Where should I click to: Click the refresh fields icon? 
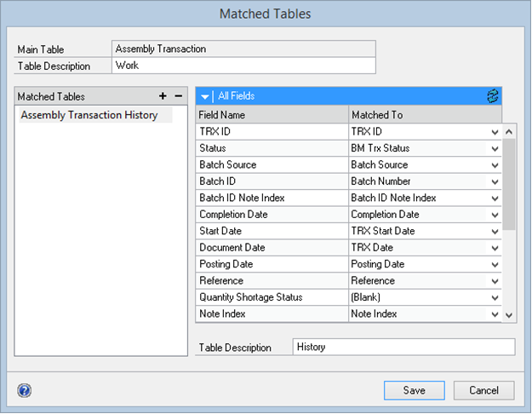click(x=492, y=96)
